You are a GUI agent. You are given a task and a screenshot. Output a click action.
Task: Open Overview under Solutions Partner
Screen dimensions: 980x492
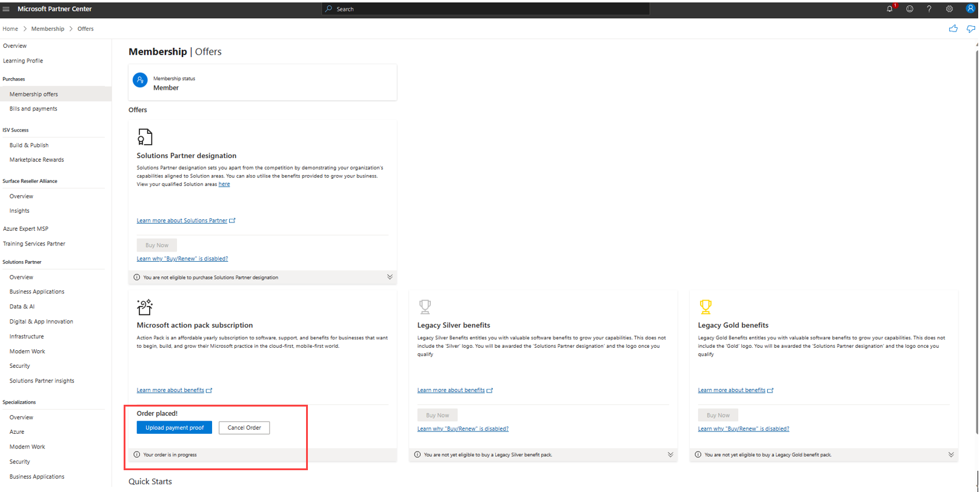click(21, 277)
